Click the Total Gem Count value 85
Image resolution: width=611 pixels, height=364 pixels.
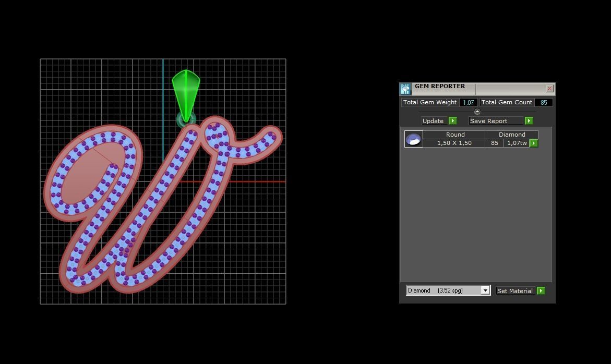(x=544, y=102)
